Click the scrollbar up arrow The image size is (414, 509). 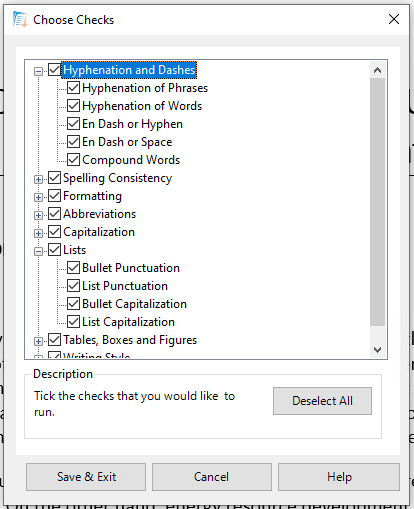tap(377, 70)
